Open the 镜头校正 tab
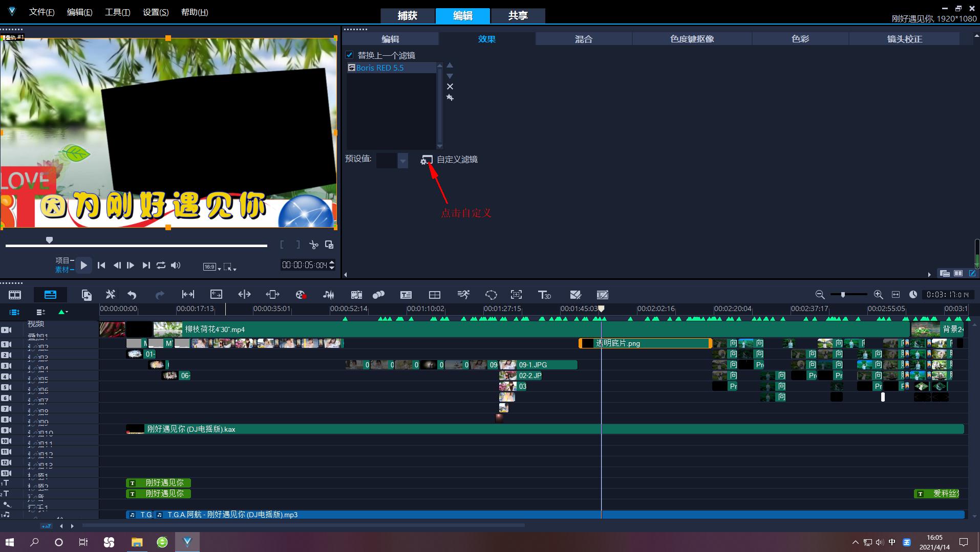This screenshot has height=552, width=980. (904, 39)
